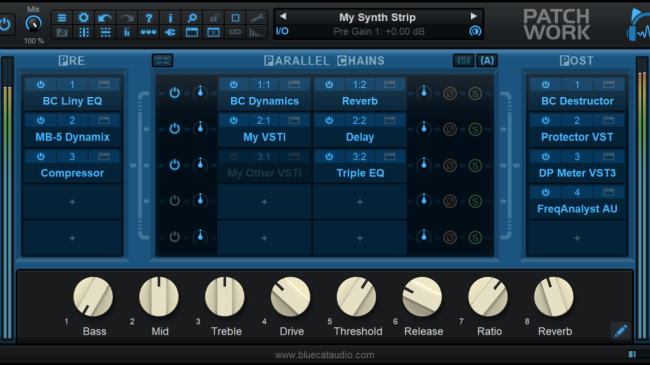Open the info icon in toolbar

[170, 18]
